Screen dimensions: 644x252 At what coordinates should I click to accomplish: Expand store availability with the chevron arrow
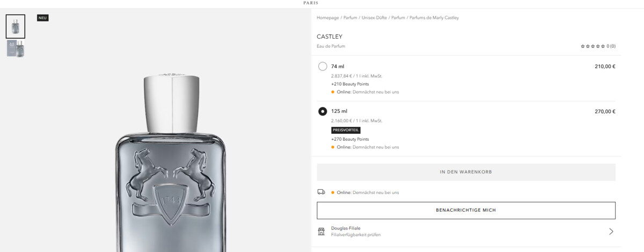click(x=611, y=232)
